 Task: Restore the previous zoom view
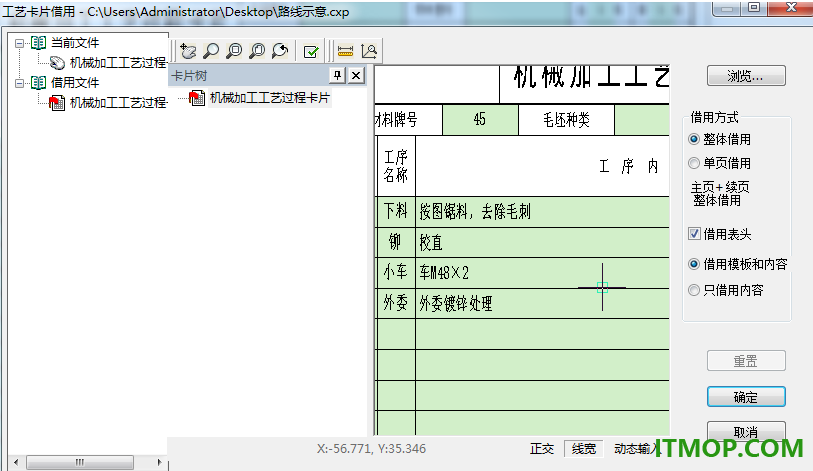point(280,51)
